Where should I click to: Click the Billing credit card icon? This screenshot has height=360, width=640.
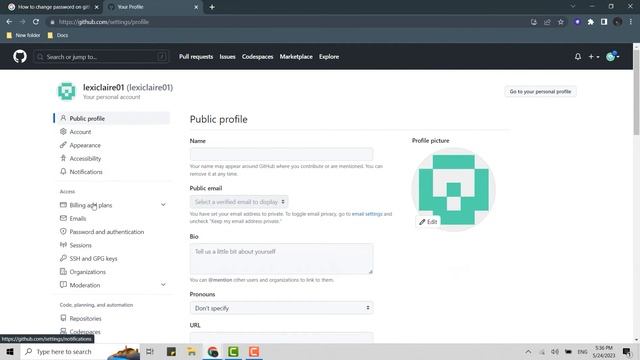(x=63, y=205)
